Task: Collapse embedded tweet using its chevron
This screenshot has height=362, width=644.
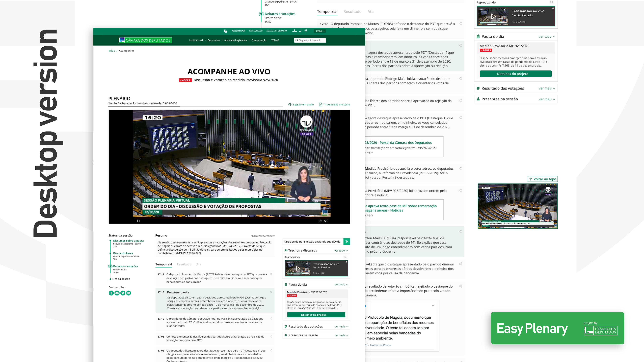Action: 433,306
